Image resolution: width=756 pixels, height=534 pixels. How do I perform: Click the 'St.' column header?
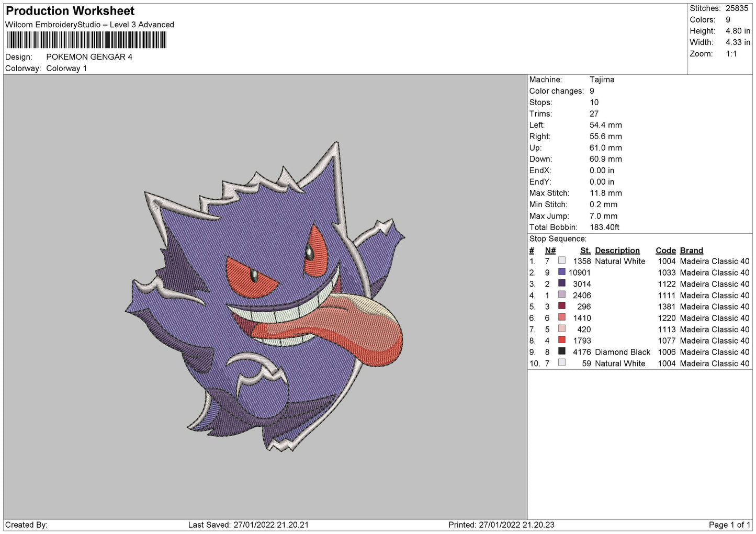point(585,251)
